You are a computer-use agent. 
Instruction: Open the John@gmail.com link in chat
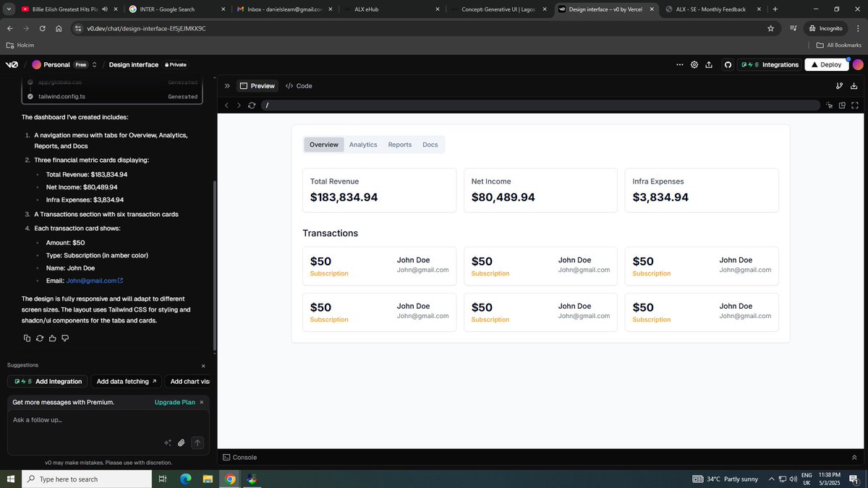[94, 281]
